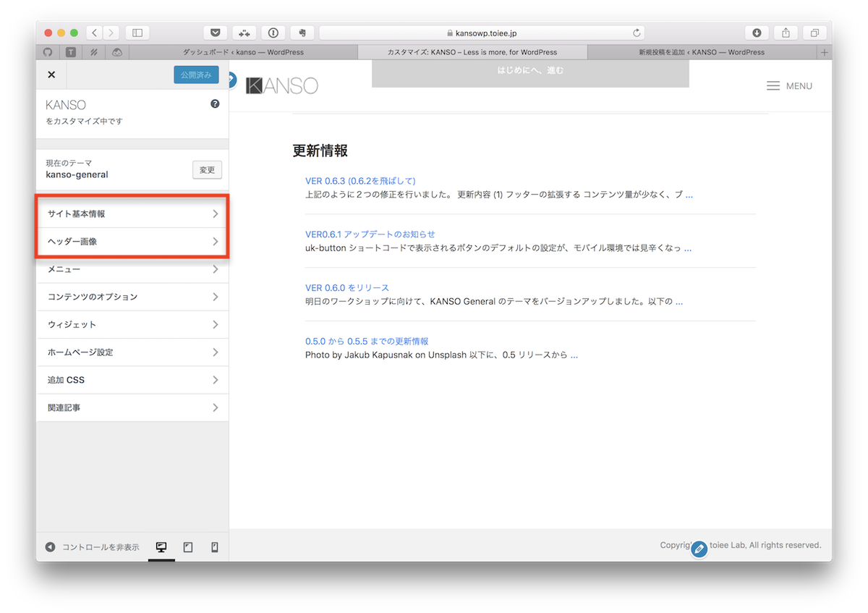Open the 追加 CSS section
The height and width of the screenshot is (613, 868).
click(132, 380)
